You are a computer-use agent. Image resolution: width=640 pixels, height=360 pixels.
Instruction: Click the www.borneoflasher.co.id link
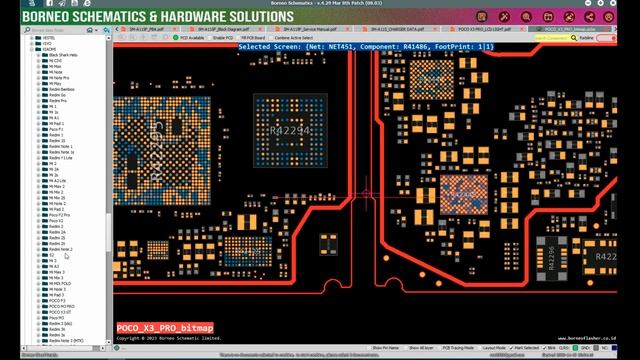(587, 338)
